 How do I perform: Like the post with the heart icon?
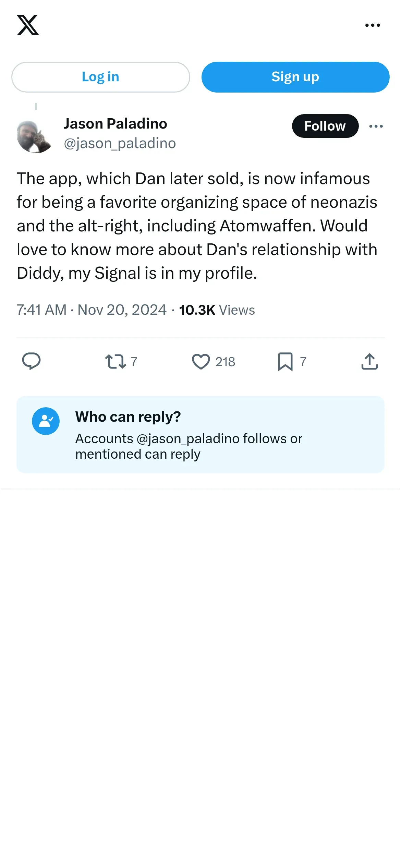[x=201, y=361]
